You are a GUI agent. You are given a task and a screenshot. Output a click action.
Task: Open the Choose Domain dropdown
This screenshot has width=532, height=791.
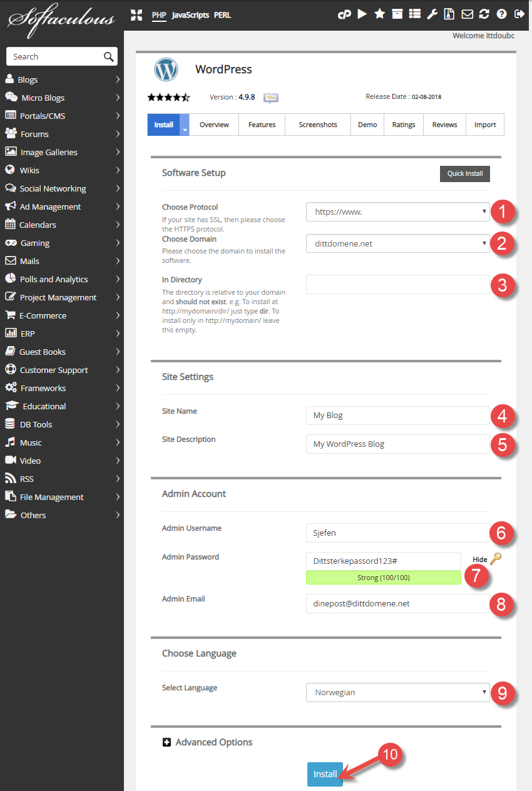click(397, 243)
